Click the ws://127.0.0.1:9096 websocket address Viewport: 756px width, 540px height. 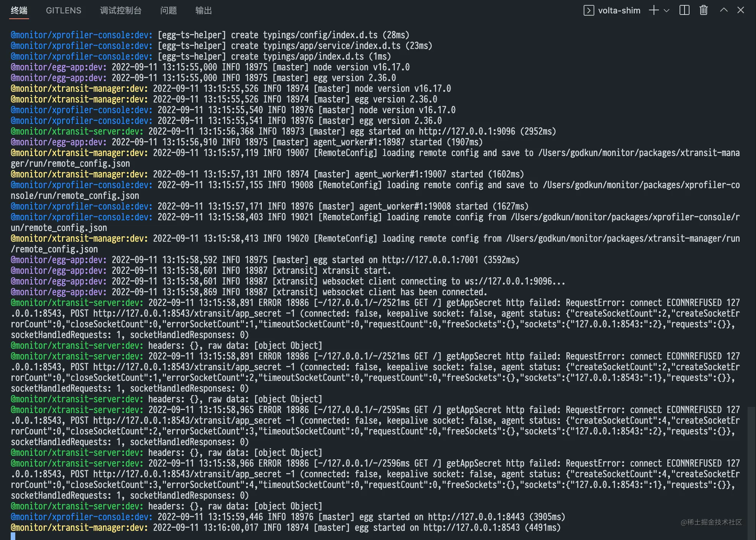tap(508, 281)
